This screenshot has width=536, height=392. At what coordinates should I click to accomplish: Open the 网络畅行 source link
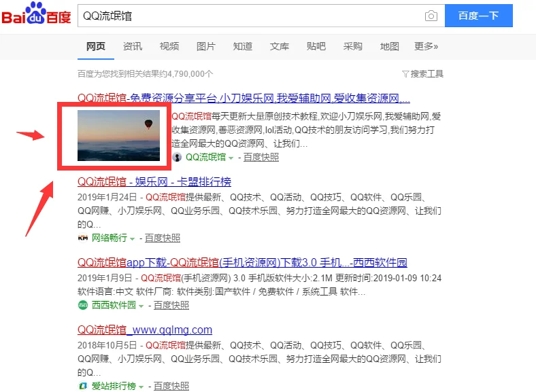(x=110, y=238)
